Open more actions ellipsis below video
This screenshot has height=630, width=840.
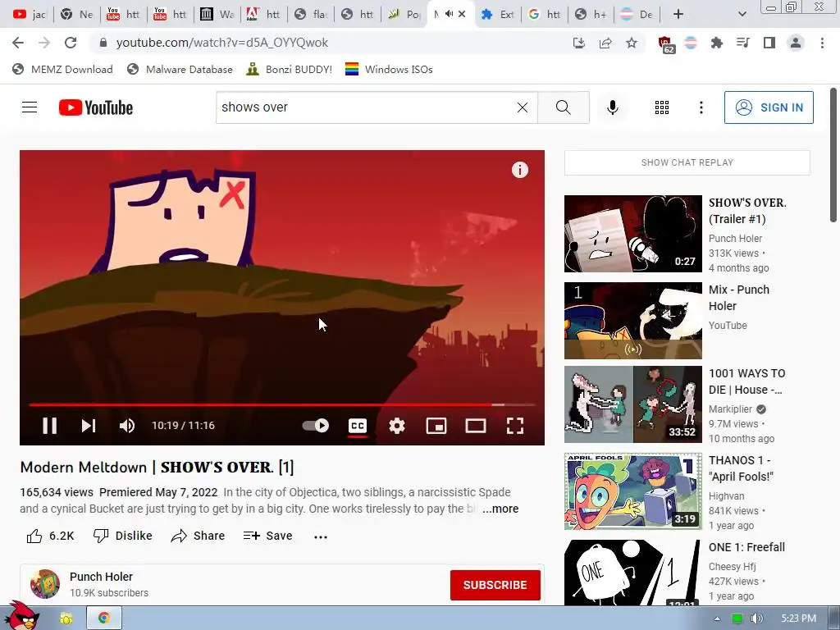(x=321, y=536)
